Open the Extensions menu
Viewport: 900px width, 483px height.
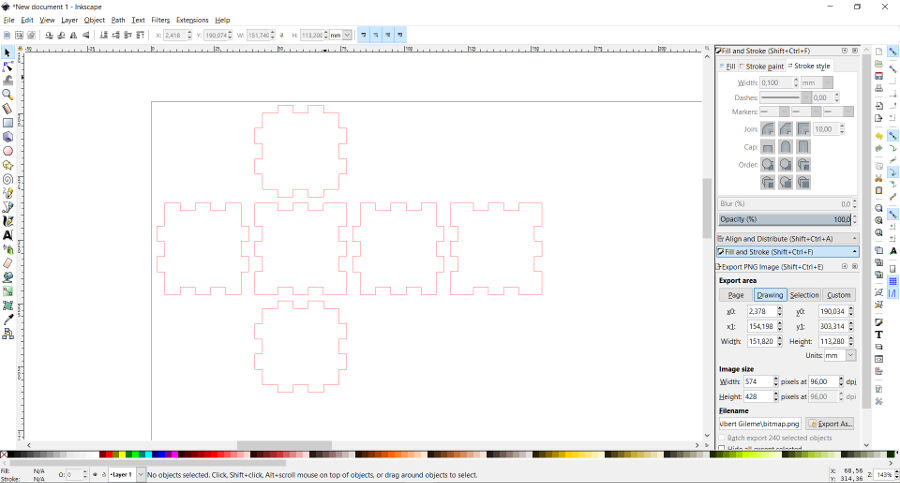coord(192,20)
